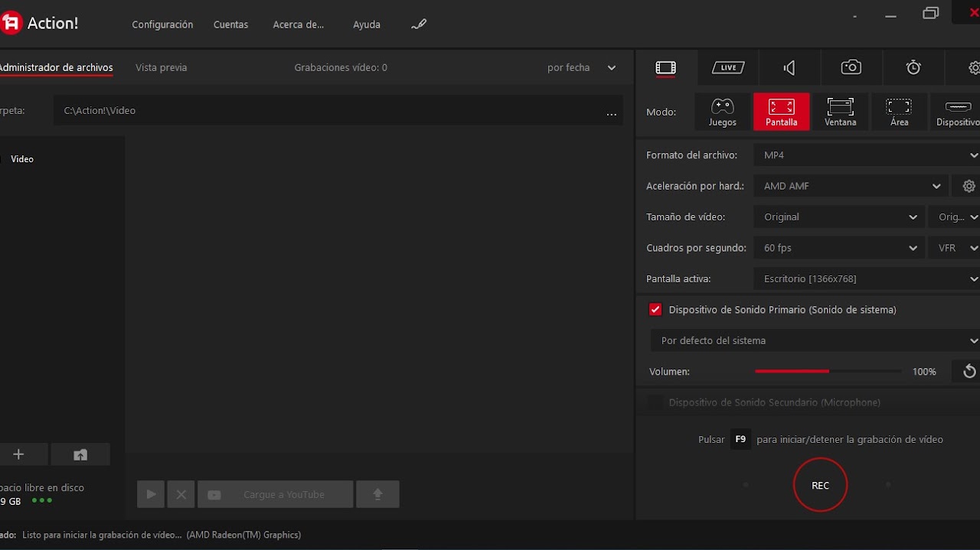Viewport: 980px width, 550px height.
Task: Open the Configuración menu
Action: (162, 24)
